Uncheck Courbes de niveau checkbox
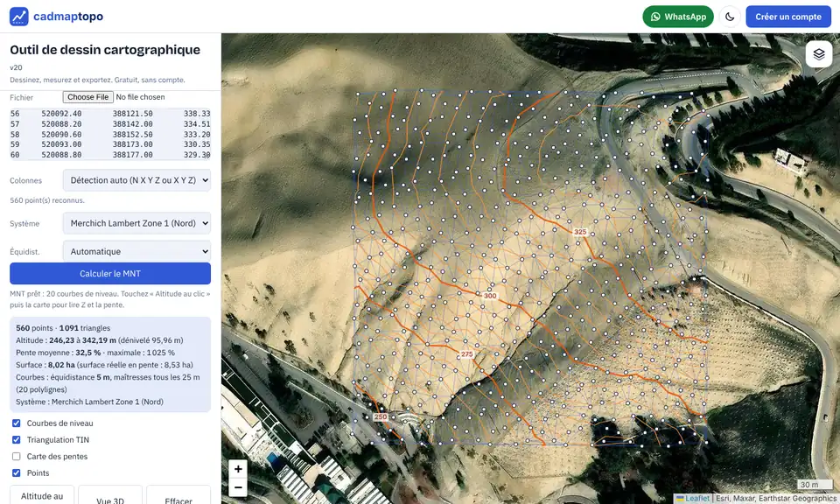 pos(17,423)
